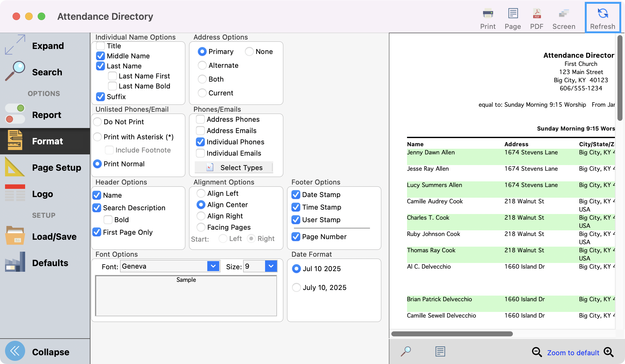This screenshot has width=625, height=364.
Task: Open the font Size dropdown
Action: pyautogui.click(x=271, y=266)
